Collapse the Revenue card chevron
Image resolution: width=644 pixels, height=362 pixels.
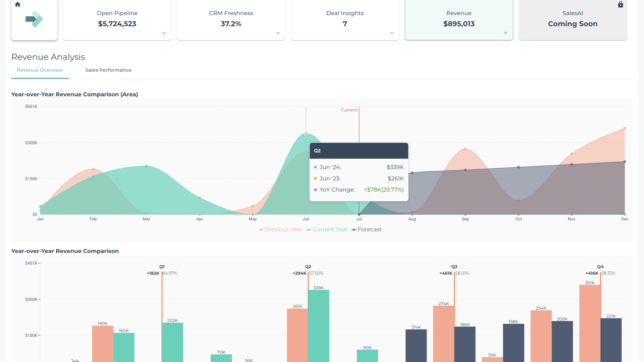[x=506, y=33]
